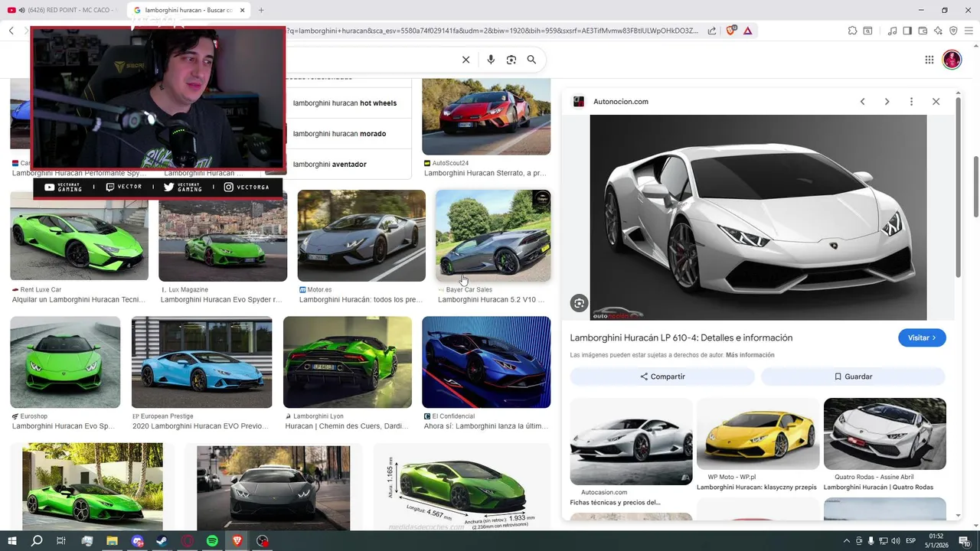Open the European Prestige blue Huracan image
This screenshot has height=551, width=980.
[201, 362]
